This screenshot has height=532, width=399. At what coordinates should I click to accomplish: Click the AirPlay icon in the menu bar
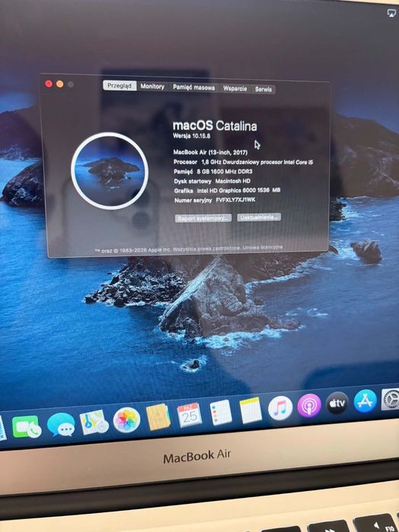point(391,13)
